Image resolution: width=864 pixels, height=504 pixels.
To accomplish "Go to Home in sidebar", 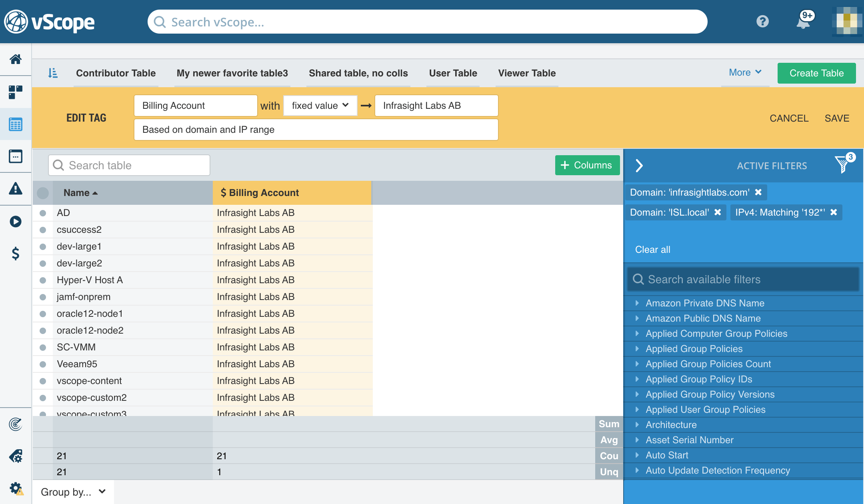I will point(16,59).
